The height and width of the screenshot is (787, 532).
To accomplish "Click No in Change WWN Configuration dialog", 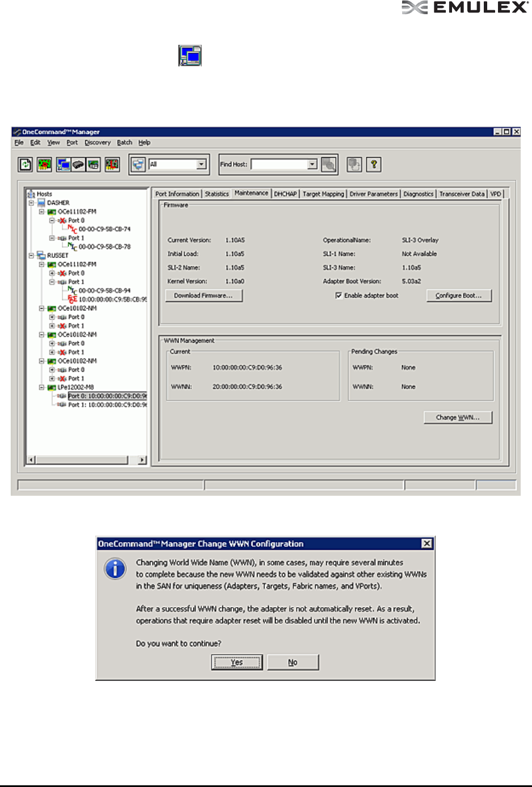I will click(293, 662).
